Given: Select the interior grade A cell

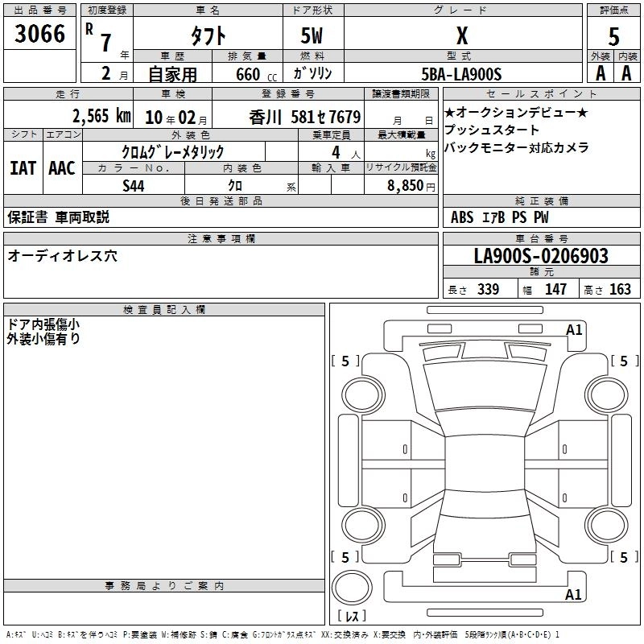Looking at the screenshot, I should point(626,73).
